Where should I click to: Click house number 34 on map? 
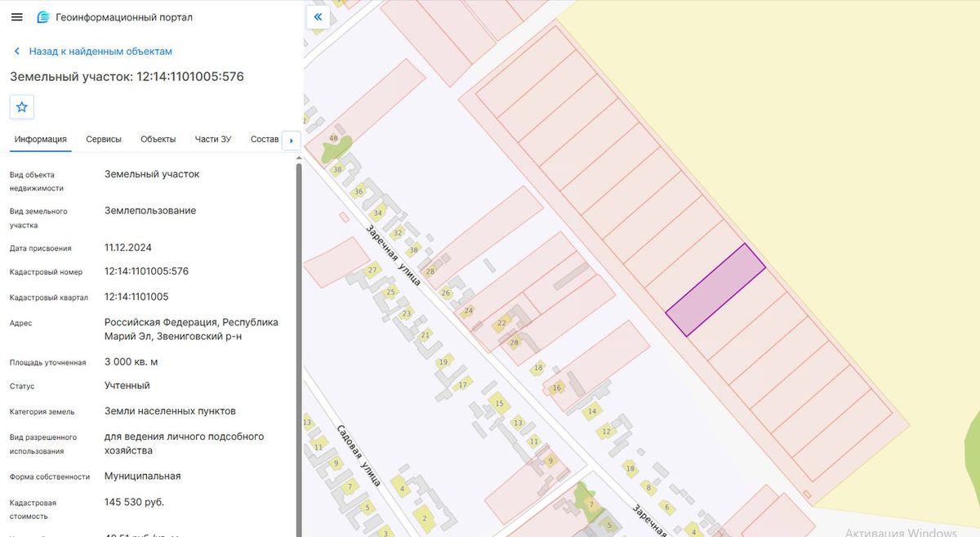[x=377, y=213]
